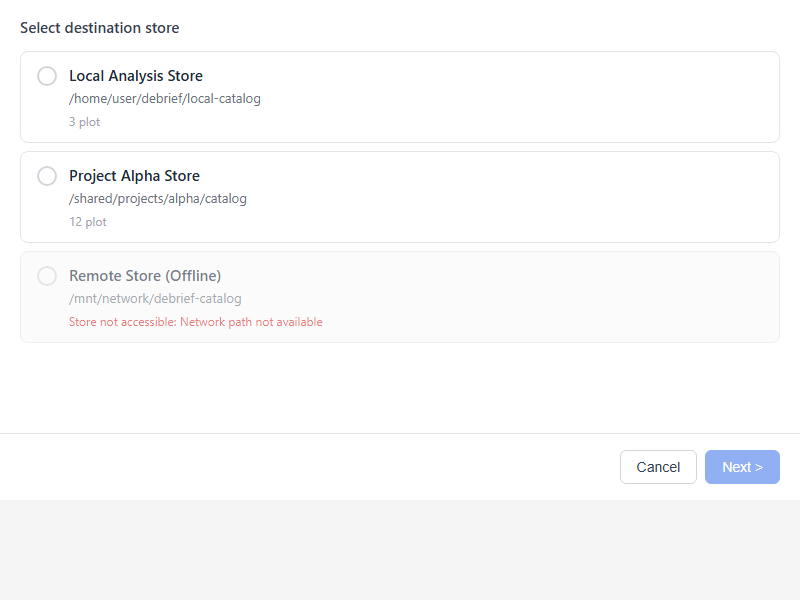Screen dimensions: 800x600
Task: Click the "Select destination store" heading
Action: 100,28
